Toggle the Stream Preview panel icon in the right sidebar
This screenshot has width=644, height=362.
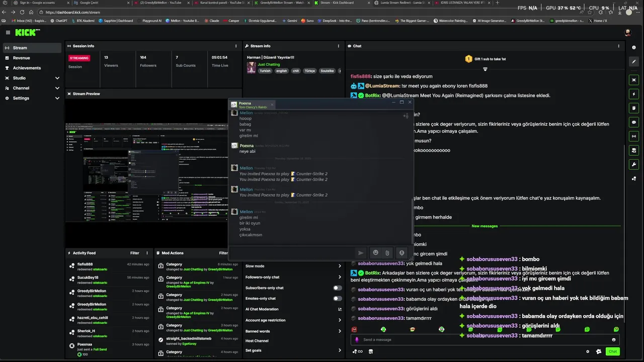point(634,80)
